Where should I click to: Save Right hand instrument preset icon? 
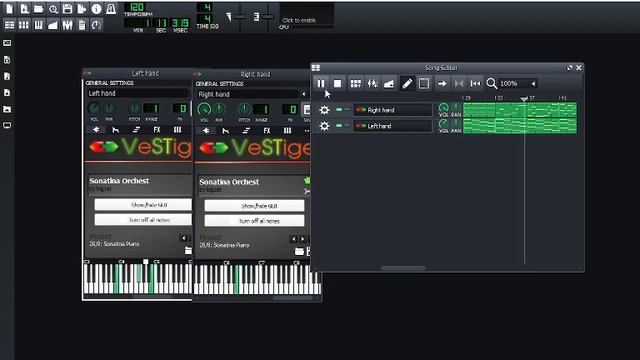pos(307,109)
